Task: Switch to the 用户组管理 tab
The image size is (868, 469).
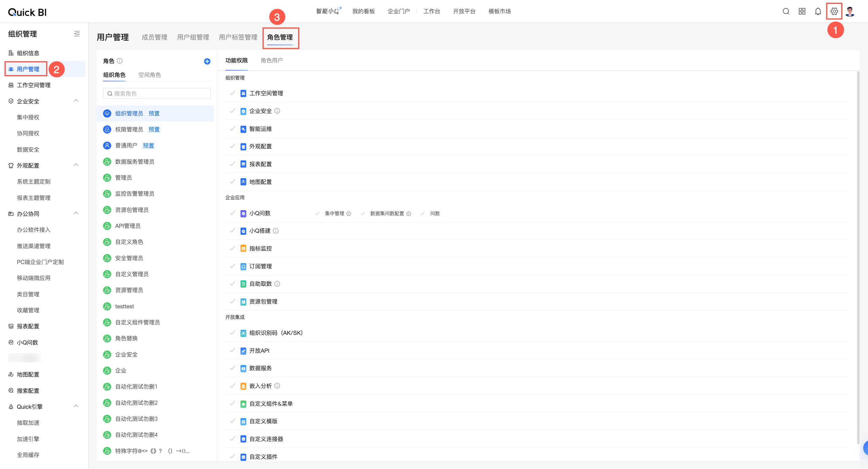Action: click(x=193, y=37)
